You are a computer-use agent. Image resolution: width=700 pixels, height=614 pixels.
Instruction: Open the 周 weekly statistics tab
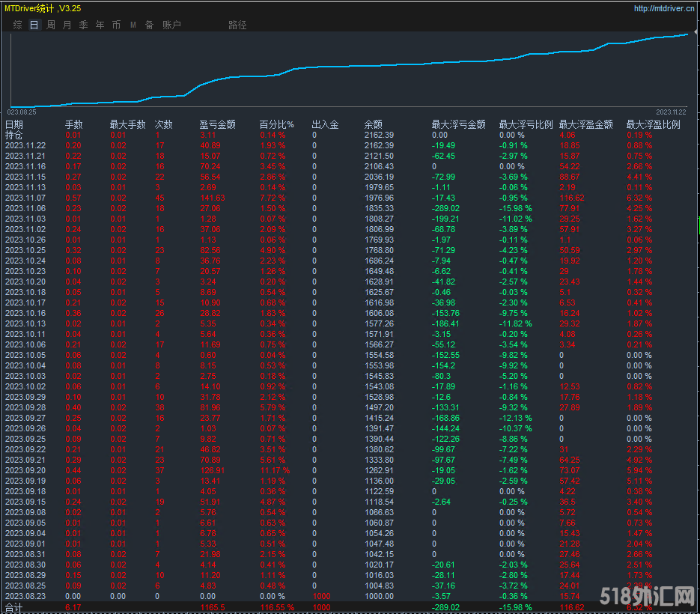pos(51,25)
